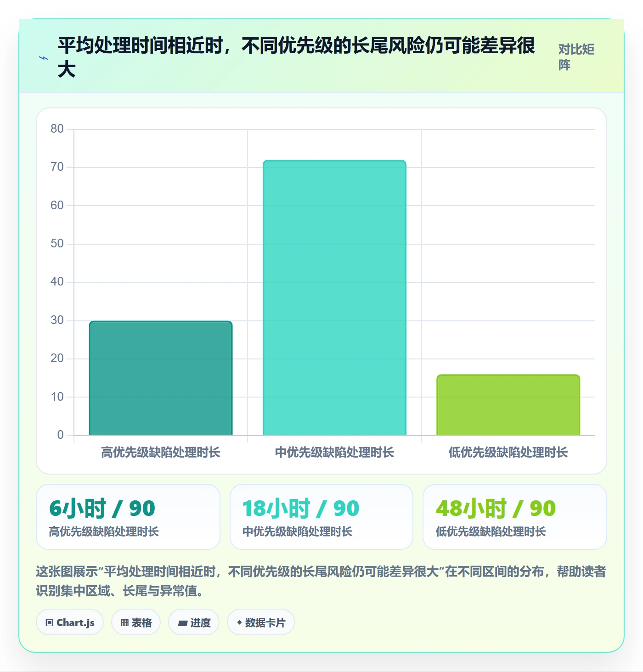This screenshot has width=643, height=672.
Task: Click the lightning bolt icon beside the title
Action: (44, 58)
